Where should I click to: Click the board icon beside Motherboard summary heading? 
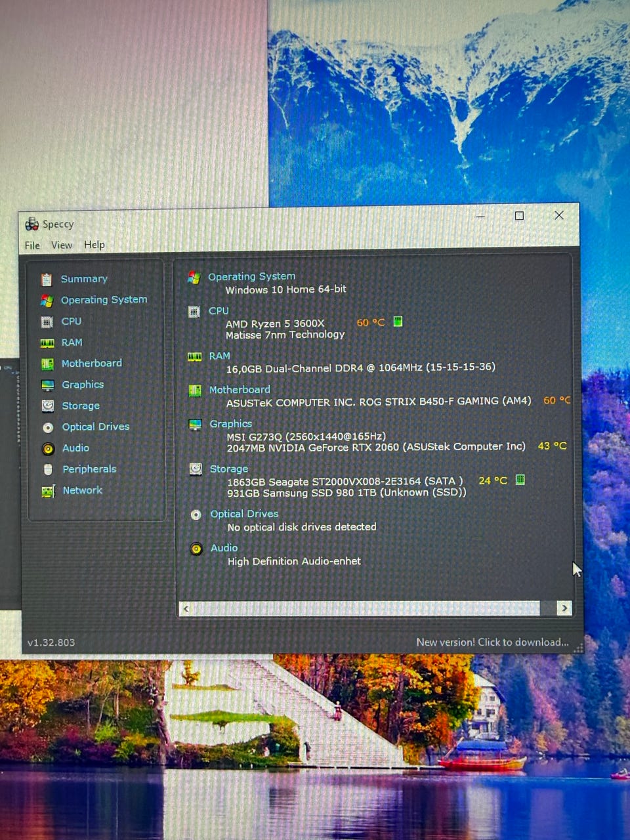[x=195, y=391]
